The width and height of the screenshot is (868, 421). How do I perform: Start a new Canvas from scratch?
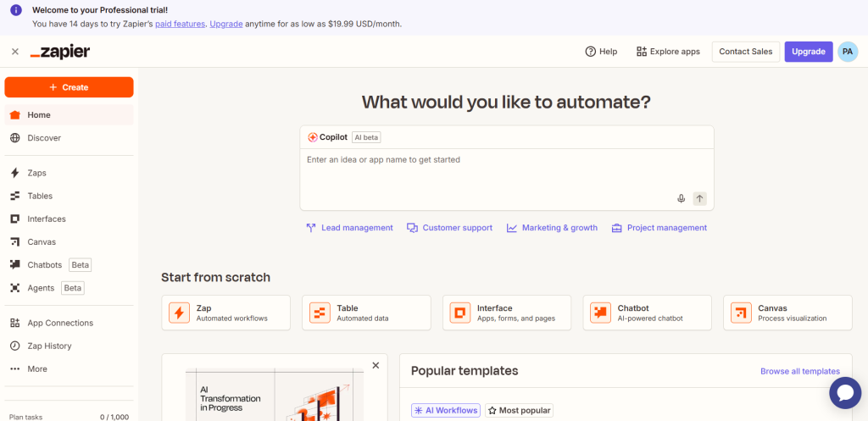[x=787, y=313]
